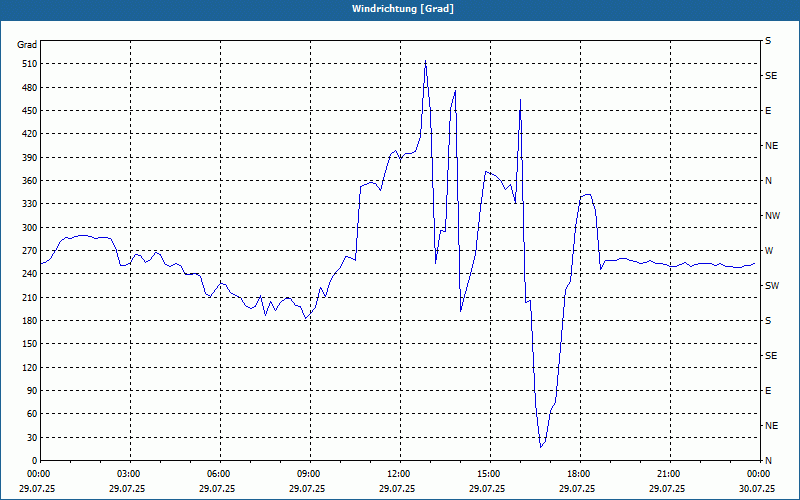Select compass label "SE" beside the 120 gridline
This screenshot has width=800, height=500.
click(x=771, y=356)
